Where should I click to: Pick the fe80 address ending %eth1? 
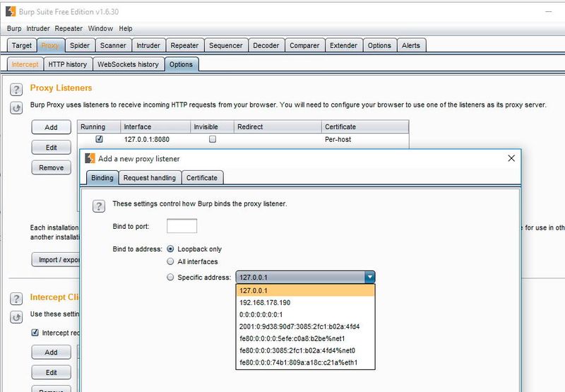306,362
